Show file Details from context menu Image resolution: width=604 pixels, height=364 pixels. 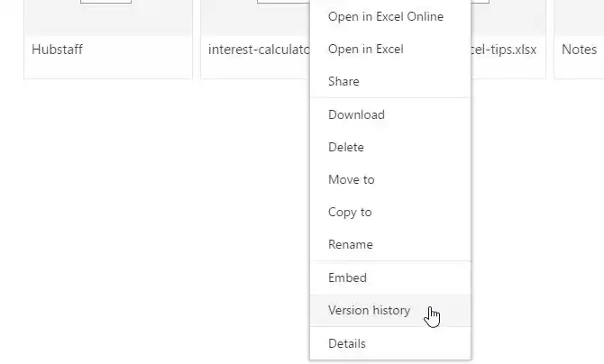347,343
